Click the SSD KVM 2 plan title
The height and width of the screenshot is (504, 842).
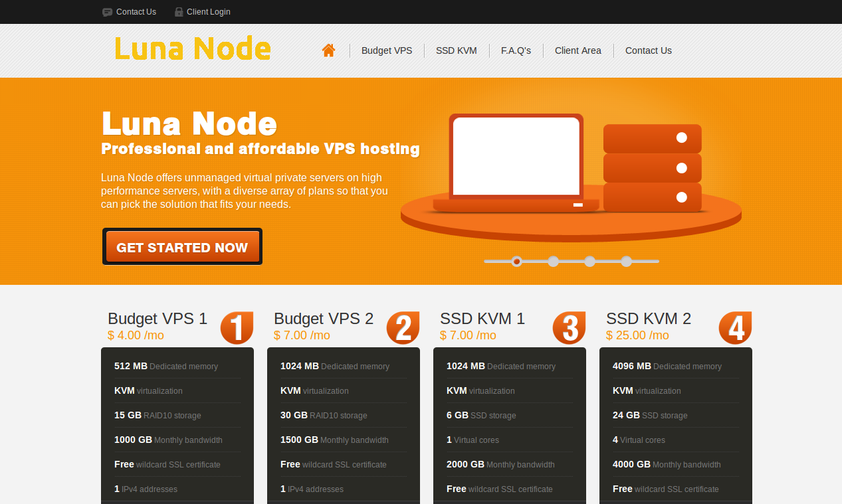[x=649, y=319]
